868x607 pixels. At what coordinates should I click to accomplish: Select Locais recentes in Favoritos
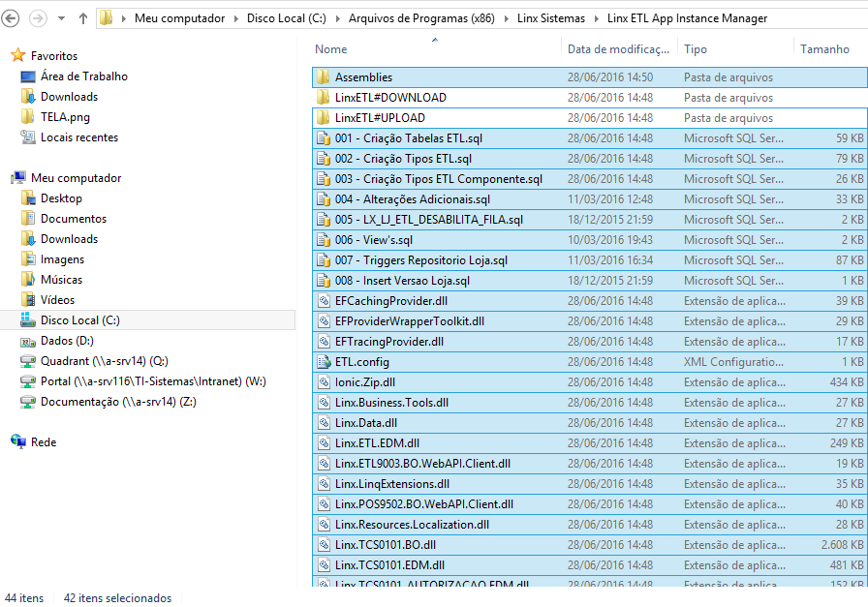click(x=78, y=137)
